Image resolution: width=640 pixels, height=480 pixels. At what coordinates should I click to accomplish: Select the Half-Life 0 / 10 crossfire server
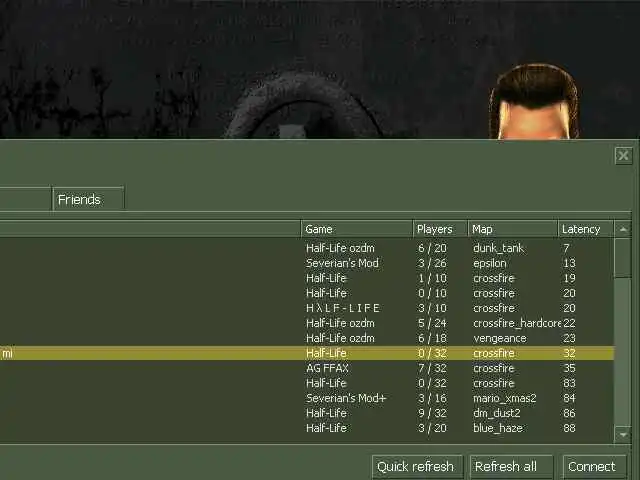(307, 293)
